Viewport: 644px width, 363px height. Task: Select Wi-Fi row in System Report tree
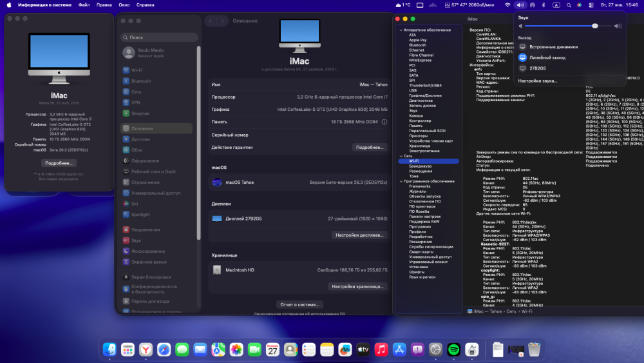[x=428, y=161]
